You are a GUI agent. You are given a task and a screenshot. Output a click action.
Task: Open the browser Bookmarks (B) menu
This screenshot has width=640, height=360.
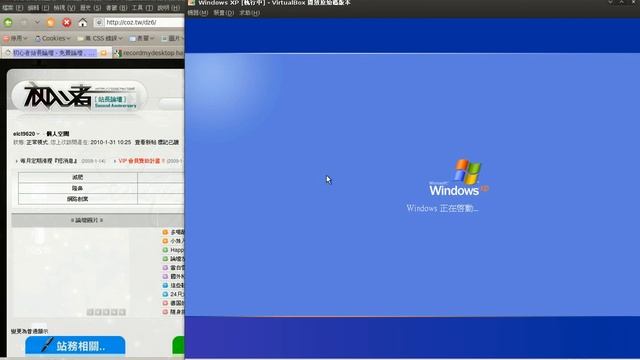point(116,8)
